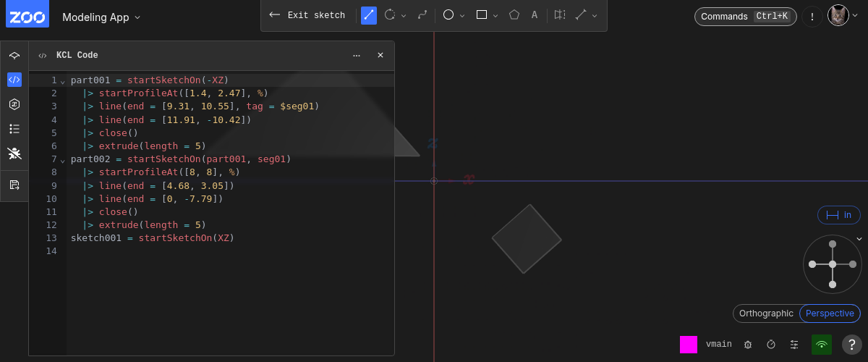The height and width of the screenshot is (362, 868).
Task: Switch camera to Perspective view
Action: [830, 313]
